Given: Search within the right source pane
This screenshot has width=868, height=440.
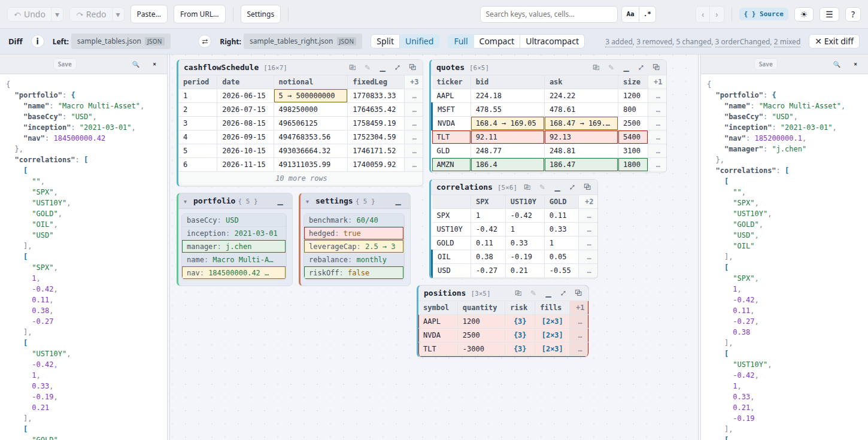Looking at the screenshot, I should pos(837,64).
